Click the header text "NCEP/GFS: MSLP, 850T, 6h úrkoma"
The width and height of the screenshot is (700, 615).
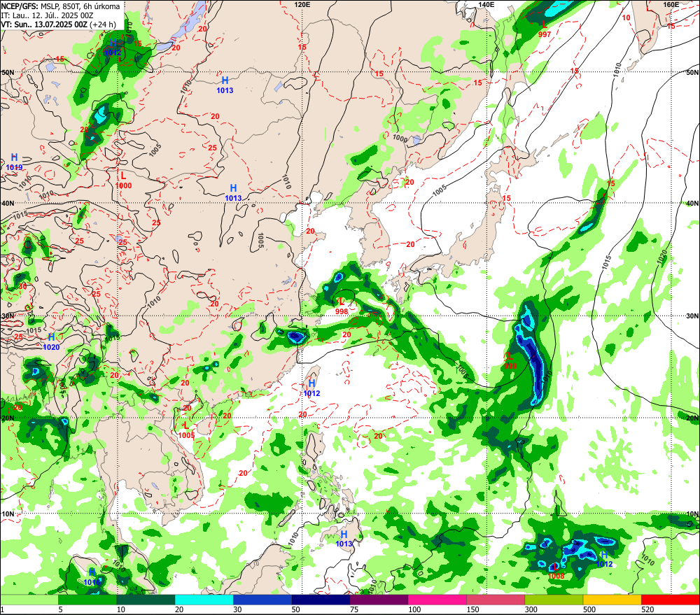coord(60,6)
